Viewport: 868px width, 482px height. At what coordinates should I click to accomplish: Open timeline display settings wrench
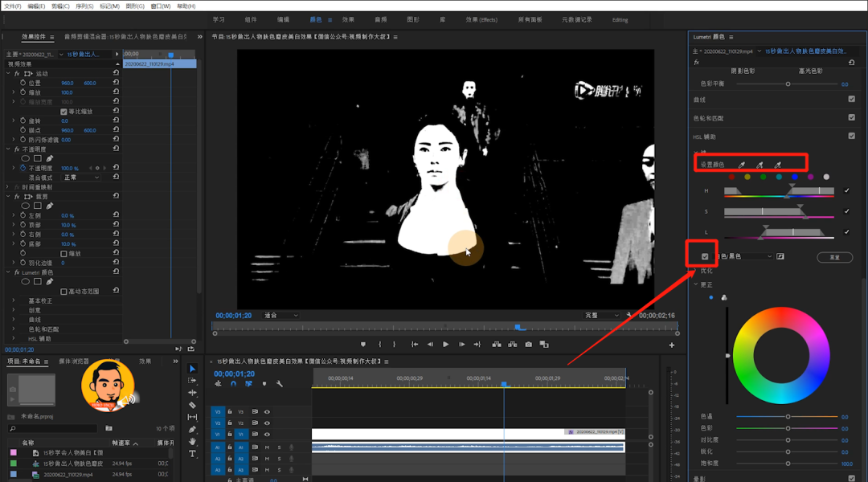280,384
